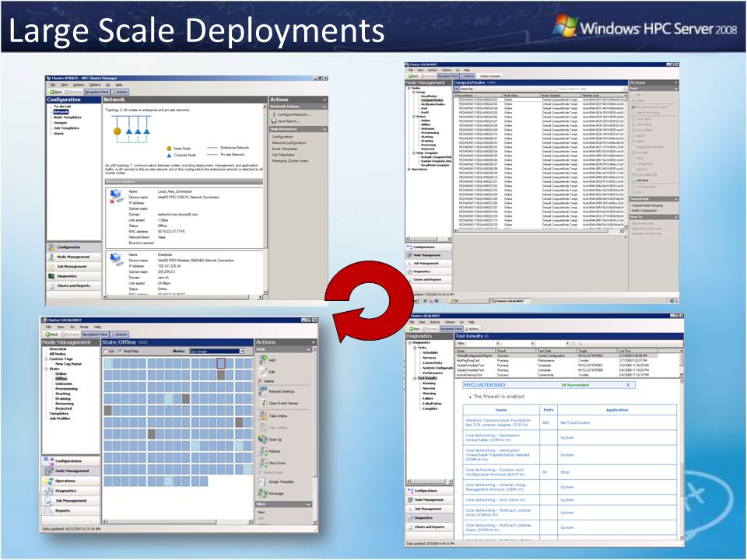Open View menu in Test Results window
The height and width of the screenshot is (560, 747).
tap(422, 322)
